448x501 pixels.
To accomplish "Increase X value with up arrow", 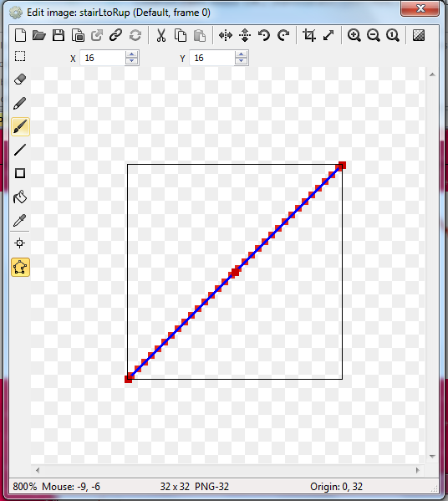I will point(131,54).
